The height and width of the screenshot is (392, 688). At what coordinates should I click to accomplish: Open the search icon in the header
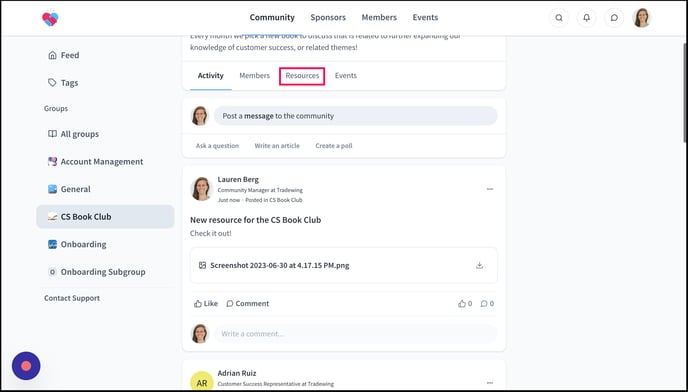(559, 18)
